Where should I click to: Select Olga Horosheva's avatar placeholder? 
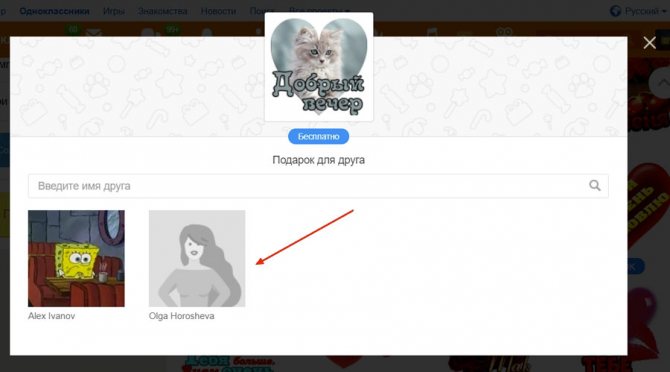[197, 258]
